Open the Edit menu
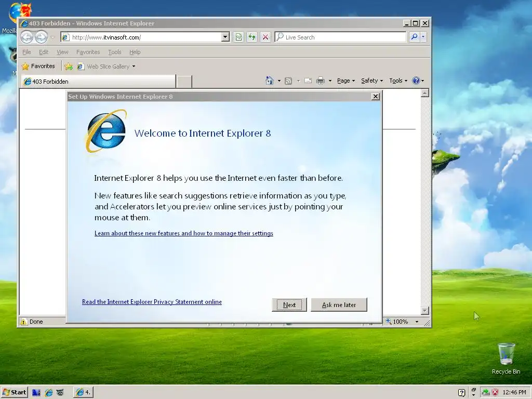532x399 pixels. [44, 52]
